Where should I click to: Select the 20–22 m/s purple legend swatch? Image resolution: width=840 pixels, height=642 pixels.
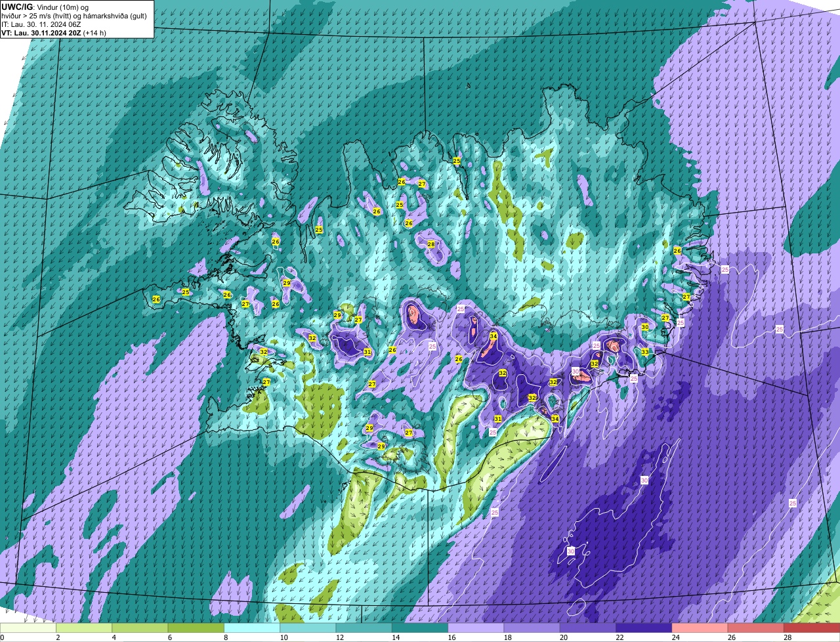coord(588,628)
